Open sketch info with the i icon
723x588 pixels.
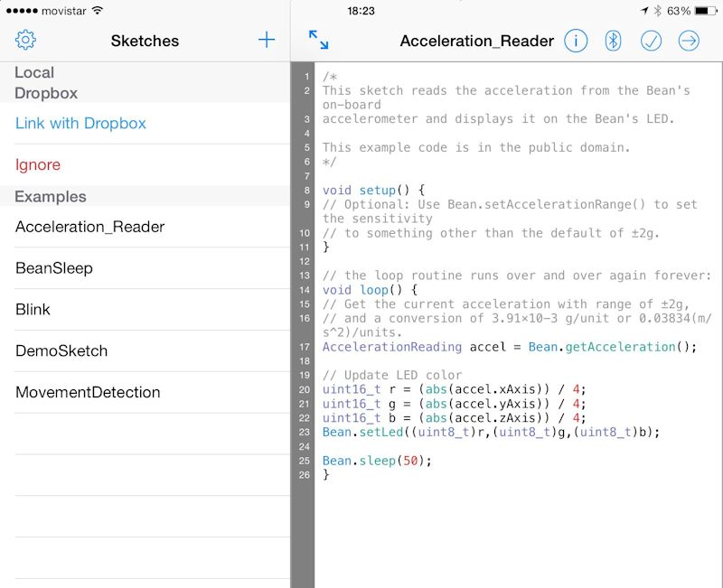[x=576, y=41]
